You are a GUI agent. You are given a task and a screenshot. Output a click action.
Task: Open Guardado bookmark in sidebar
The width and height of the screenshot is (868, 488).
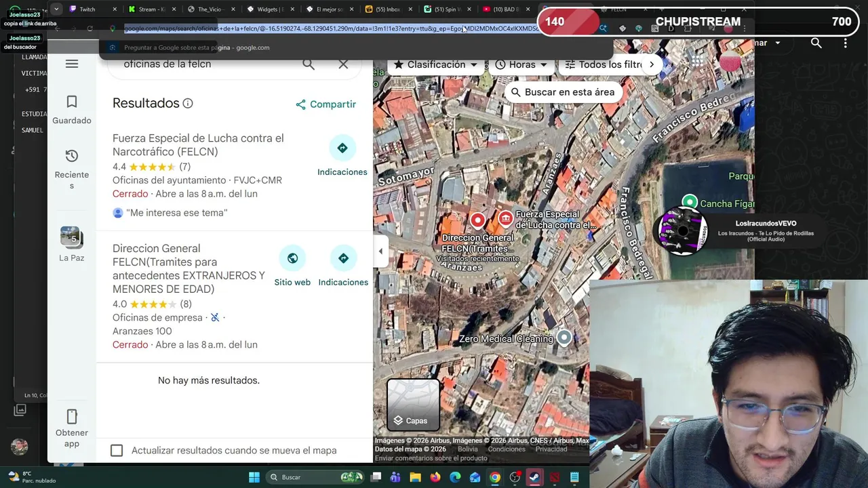72,109
